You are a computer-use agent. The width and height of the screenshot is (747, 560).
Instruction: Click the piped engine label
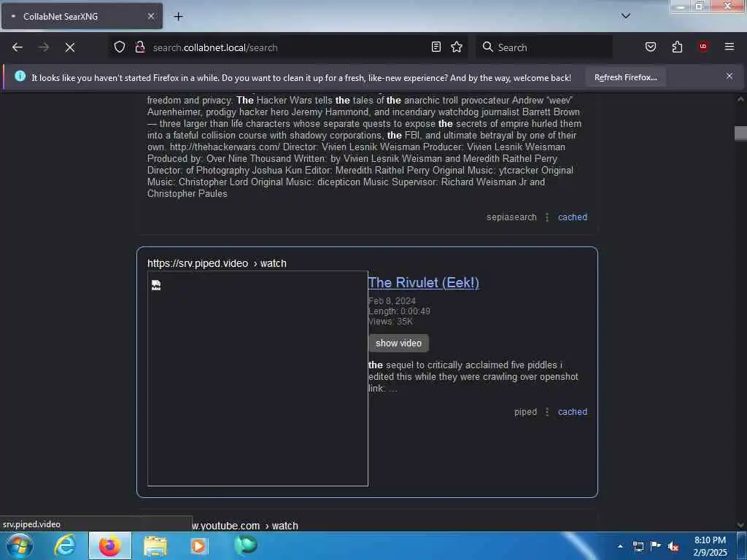click(525, 412)
